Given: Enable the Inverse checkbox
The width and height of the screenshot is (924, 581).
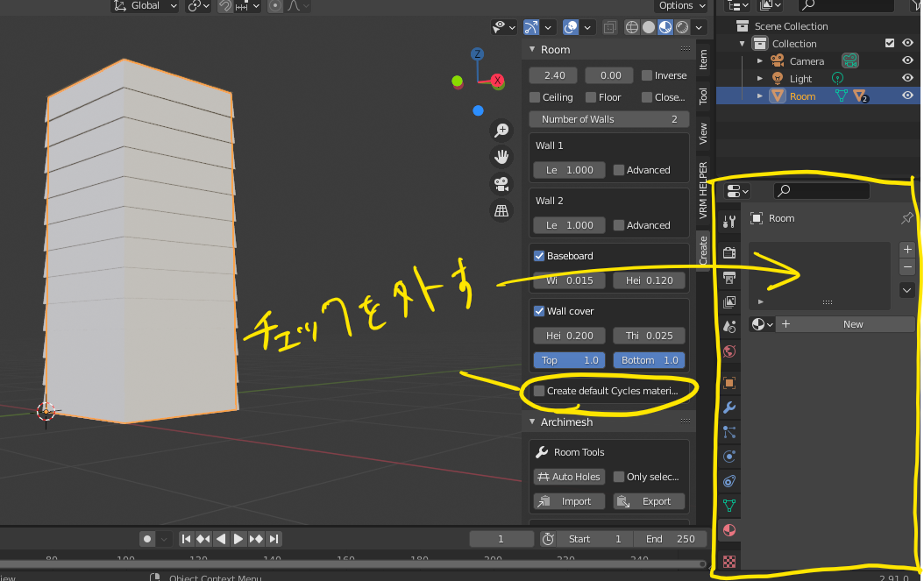Looking at the screenshot, I should [647, 75].
